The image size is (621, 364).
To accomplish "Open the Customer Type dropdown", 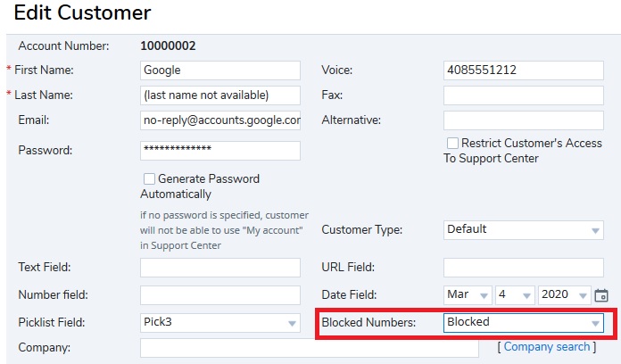I will [523, 230].
